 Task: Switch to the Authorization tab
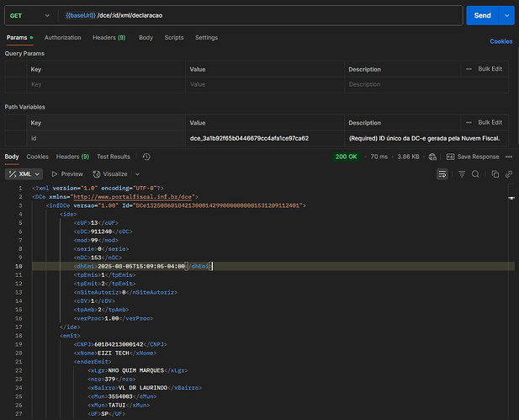tap(63, 38)
